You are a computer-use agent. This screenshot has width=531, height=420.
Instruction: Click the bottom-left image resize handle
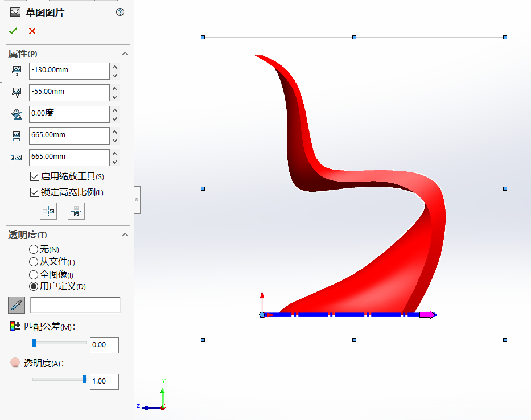click(x=203, y=340)
